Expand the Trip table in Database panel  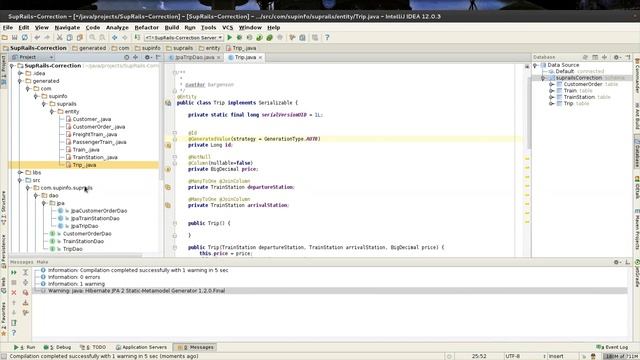551,104
